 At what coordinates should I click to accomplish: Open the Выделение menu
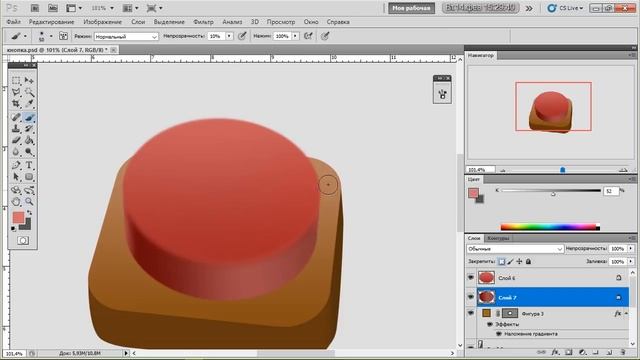coord(169,22)
